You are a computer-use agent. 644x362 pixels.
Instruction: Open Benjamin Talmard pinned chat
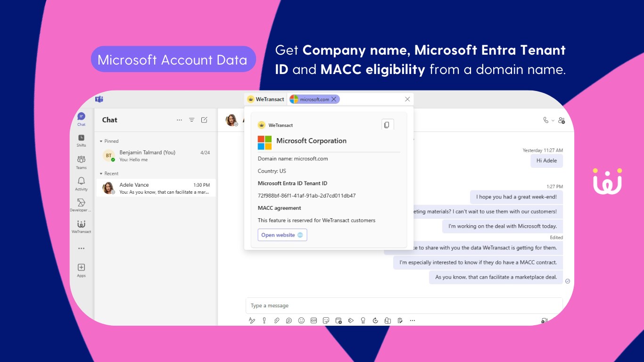pos(156,156)
